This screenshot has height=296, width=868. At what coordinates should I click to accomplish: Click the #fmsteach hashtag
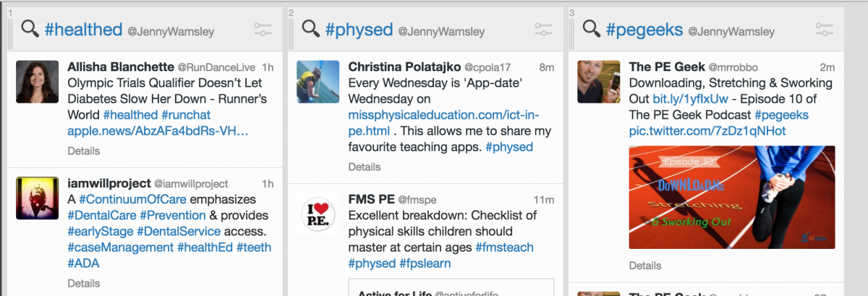click(x=504, y=248)
